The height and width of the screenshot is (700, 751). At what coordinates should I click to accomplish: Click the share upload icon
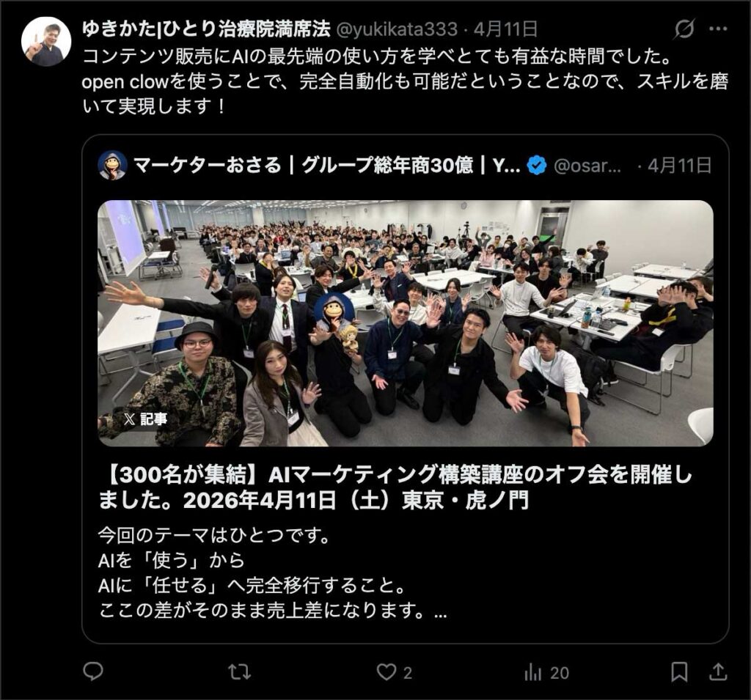(717, 671)
